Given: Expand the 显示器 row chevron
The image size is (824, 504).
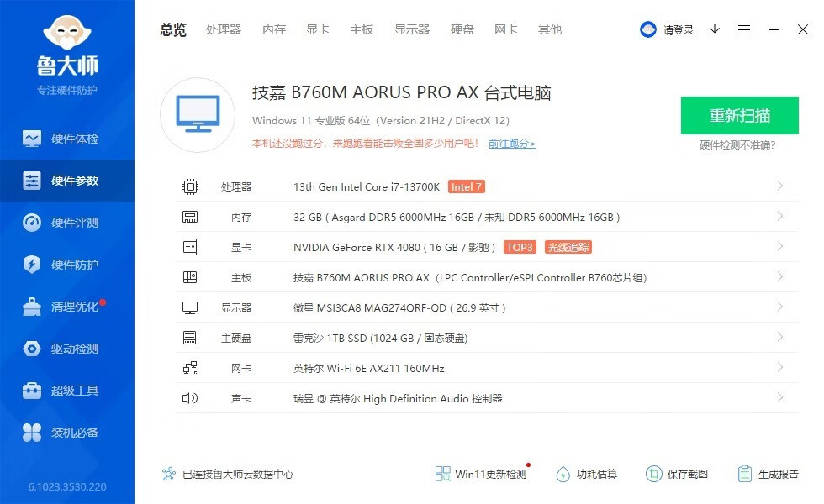Looking at the screenshot, I should coord(780,307).
